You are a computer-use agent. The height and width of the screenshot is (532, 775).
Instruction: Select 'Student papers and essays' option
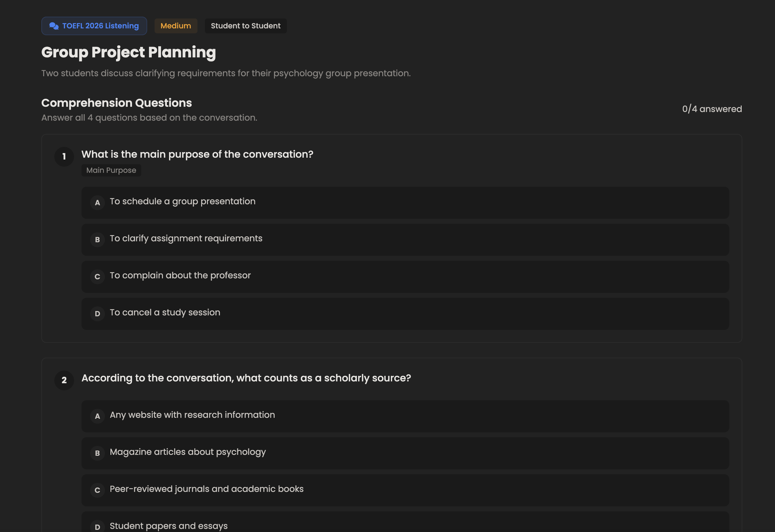point(169,526)
